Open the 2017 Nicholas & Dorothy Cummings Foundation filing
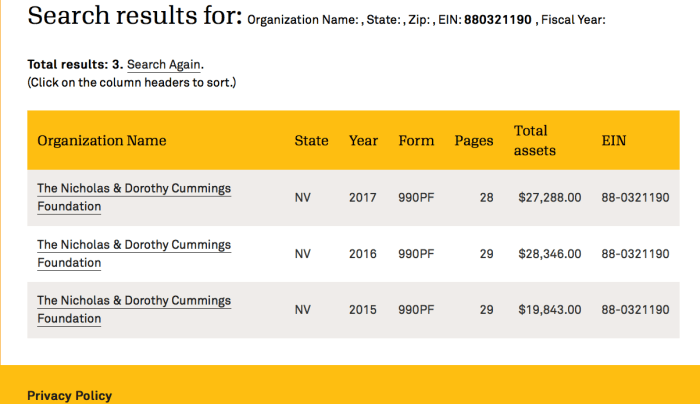 [133, 197]
